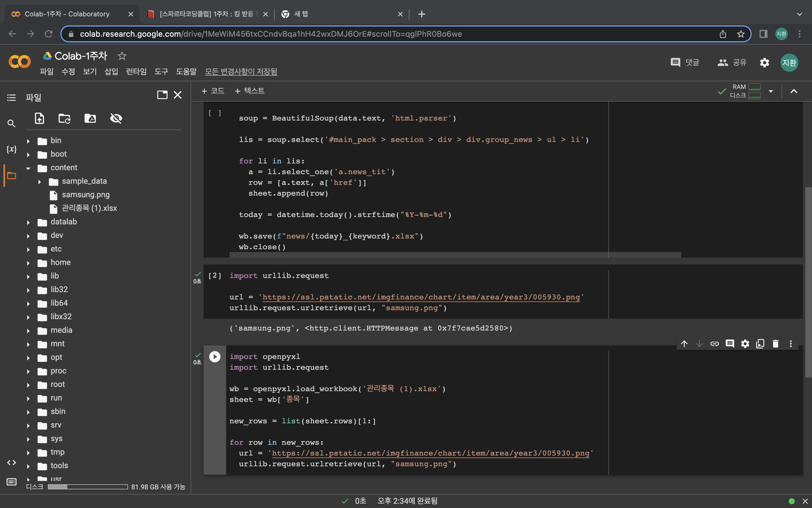Toggle the show hidden files eye icon

116,118
